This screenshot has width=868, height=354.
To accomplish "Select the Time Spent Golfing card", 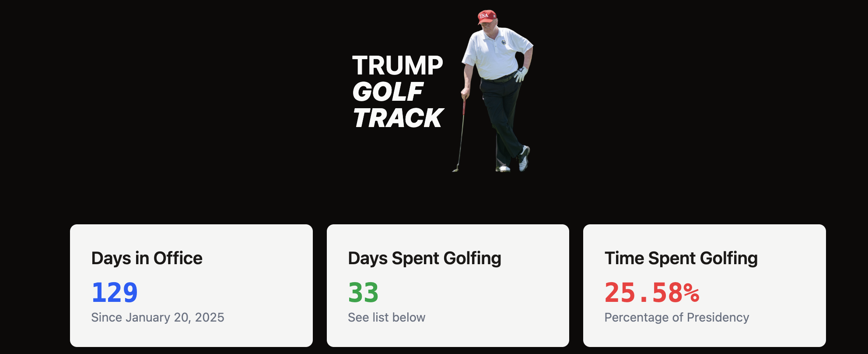I will (x=704, y=286).
